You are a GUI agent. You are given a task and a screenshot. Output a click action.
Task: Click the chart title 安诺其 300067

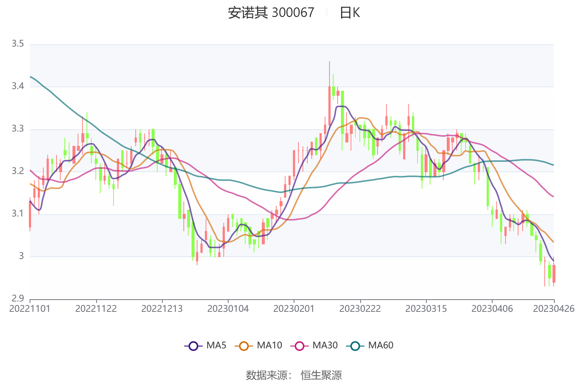point(271,13)
